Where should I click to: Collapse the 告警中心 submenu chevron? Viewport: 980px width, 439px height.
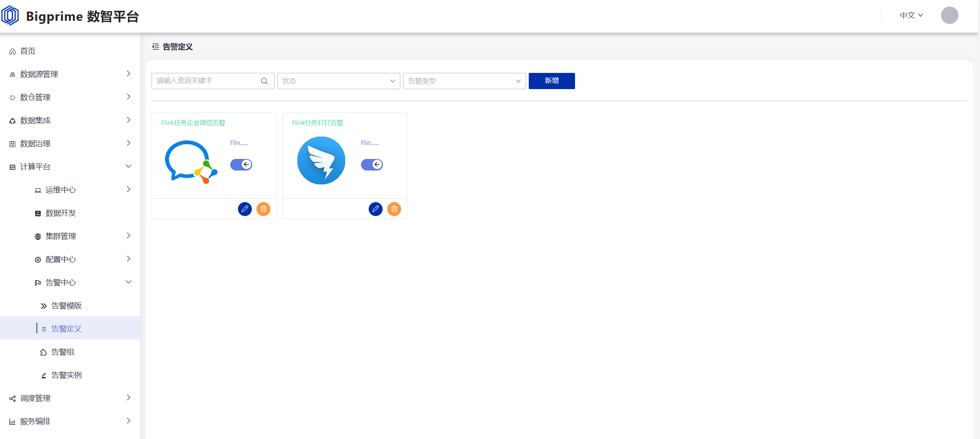click(128, 282)
